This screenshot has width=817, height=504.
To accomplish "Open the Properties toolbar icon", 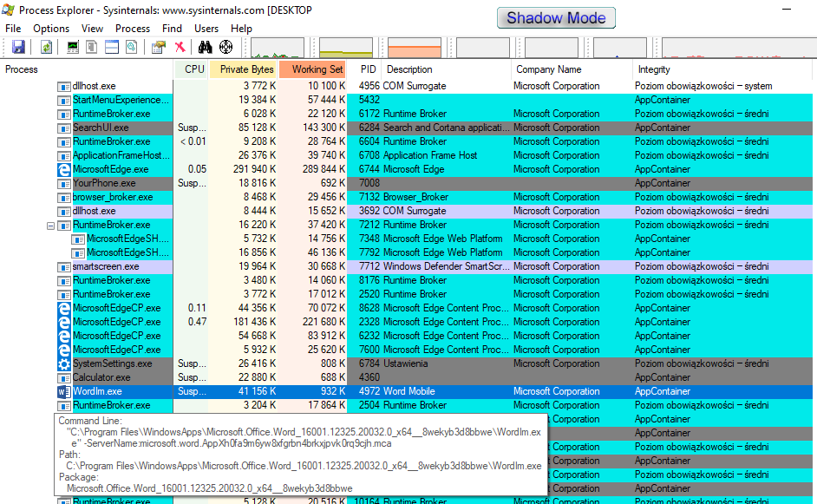I will (x=159, y=47).
